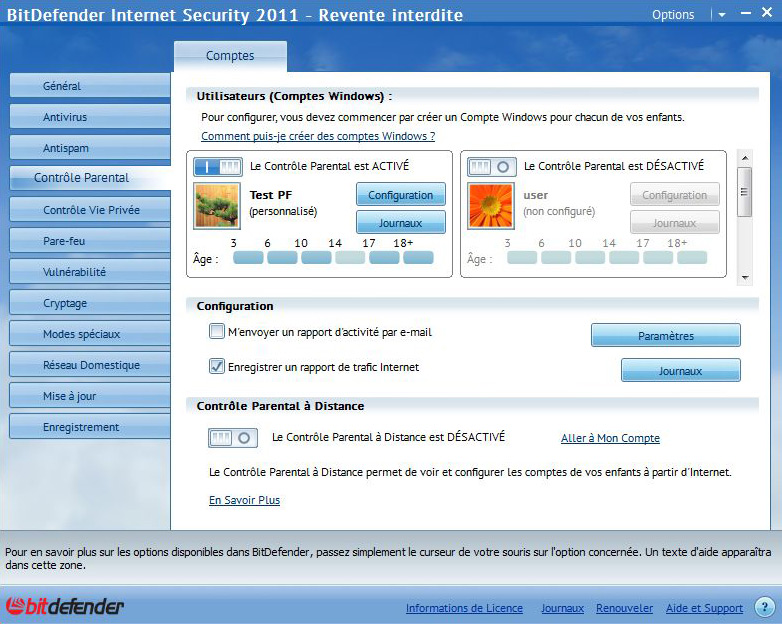Open Informations de Licence link
782x624 pixels.
point(464,608)
